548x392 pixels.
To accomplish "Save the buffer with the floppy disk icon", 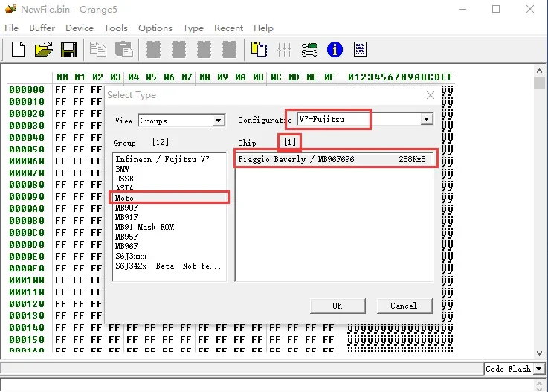I will (68, 49).
